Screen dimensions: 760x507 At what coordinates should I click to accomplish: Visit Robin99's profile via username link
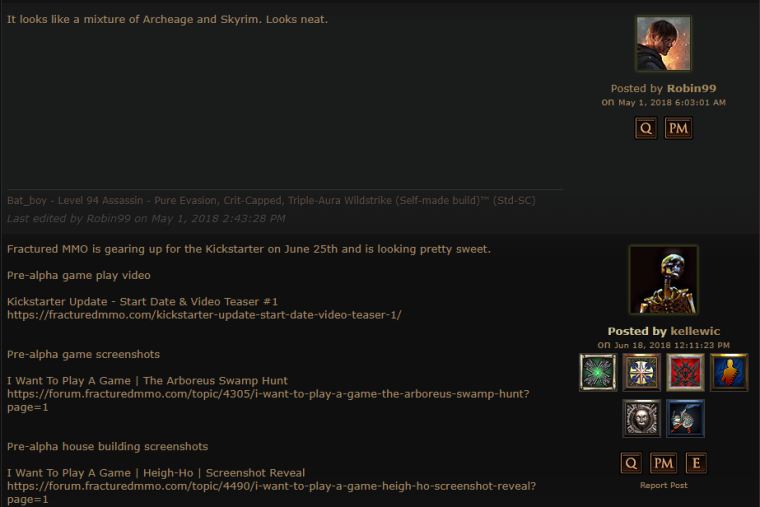(x=691, y=88)
